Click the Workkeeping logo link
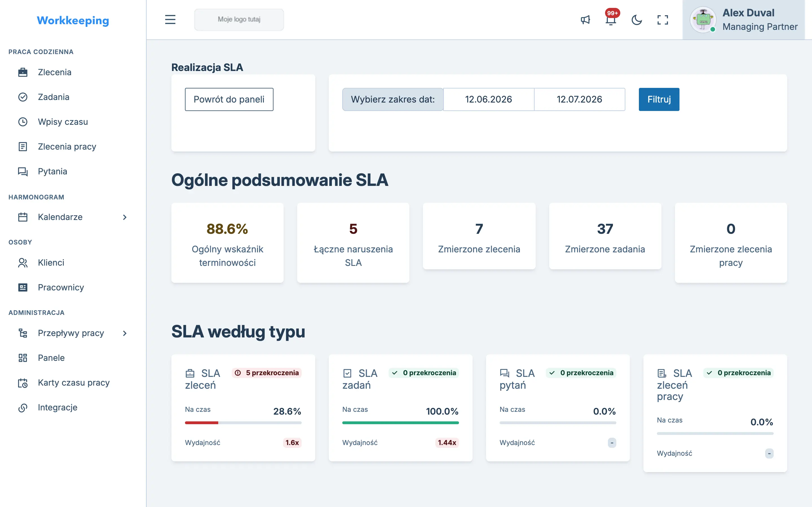 click(x=73, y=21)
